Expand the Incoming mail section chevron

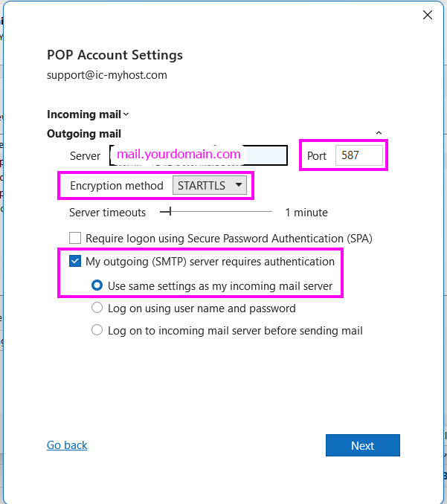coord(126,114)
